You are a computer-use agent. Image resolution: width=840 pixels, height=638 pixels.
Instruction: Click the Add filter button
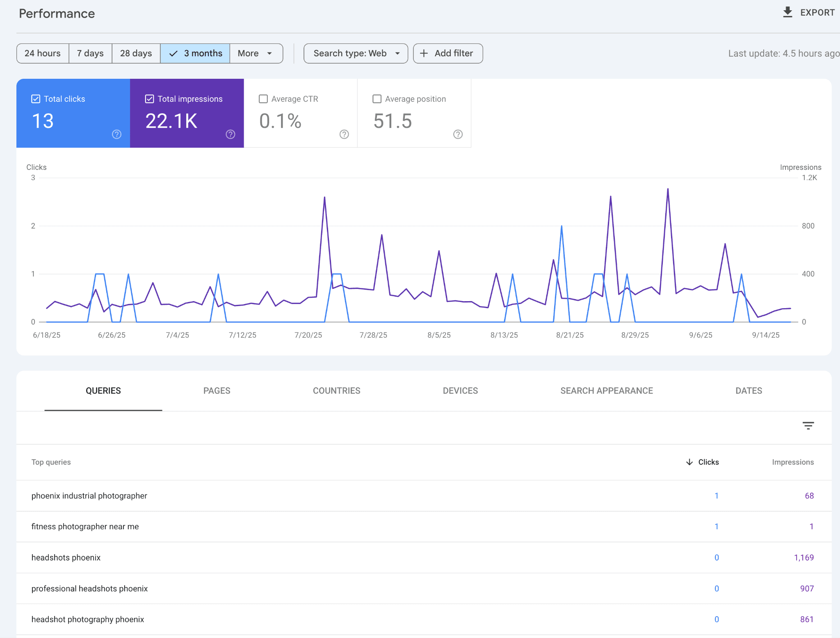point(447,53)
